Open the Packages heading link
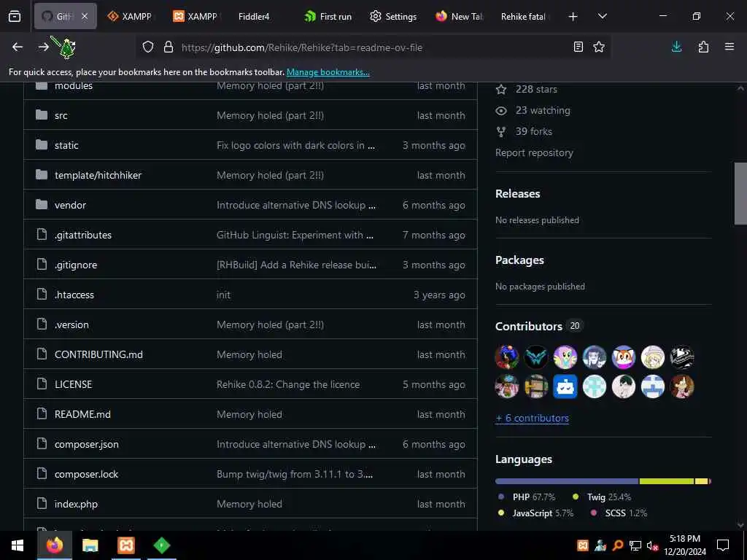The height and width of the screenshot is (560, 747). [x=519, y=260]
